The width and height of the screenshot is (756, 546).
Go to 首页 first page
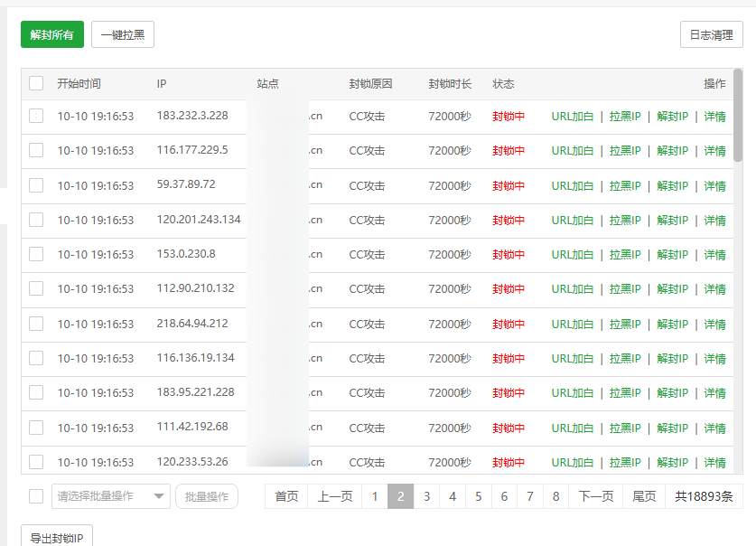[x=286, y=496]
